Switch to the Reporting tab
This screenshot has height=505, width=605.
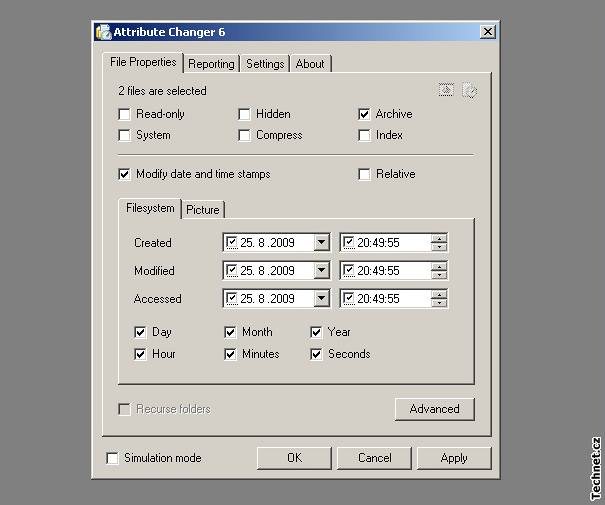pyautogui.click(x=211, y=64)
